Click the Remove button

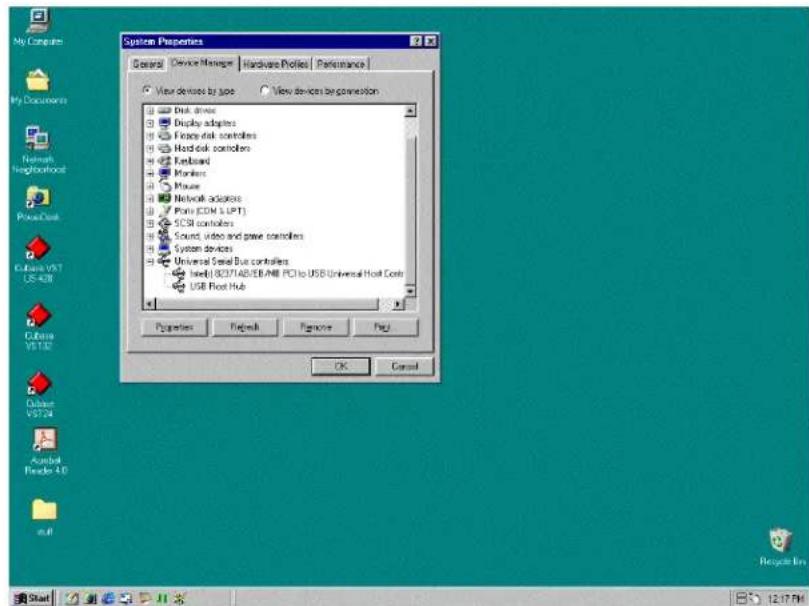point(316,327)
